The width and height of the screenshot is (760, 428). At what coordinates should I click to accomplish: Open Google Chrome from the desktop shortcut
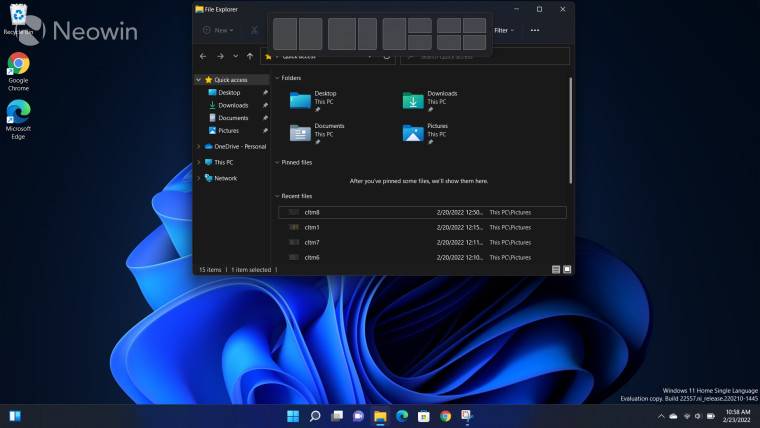[18, 65]
